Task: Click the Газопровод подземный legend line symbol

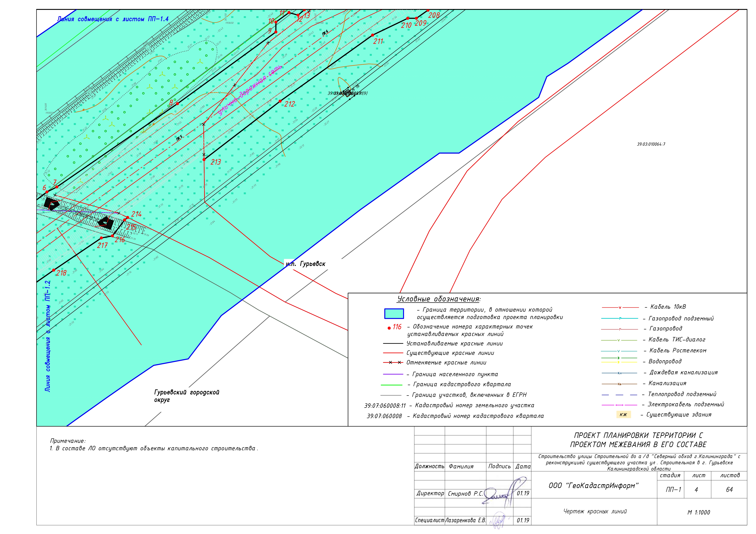Action: click(x=619, y=318)
